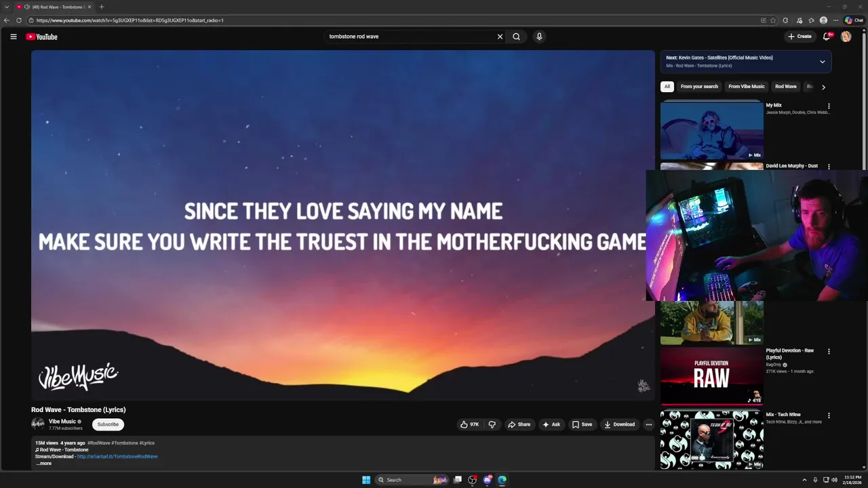This screenshot has width=868, height=488.
Task: Click the #RodWave hashtag
Action: click(x=98, y=443)
